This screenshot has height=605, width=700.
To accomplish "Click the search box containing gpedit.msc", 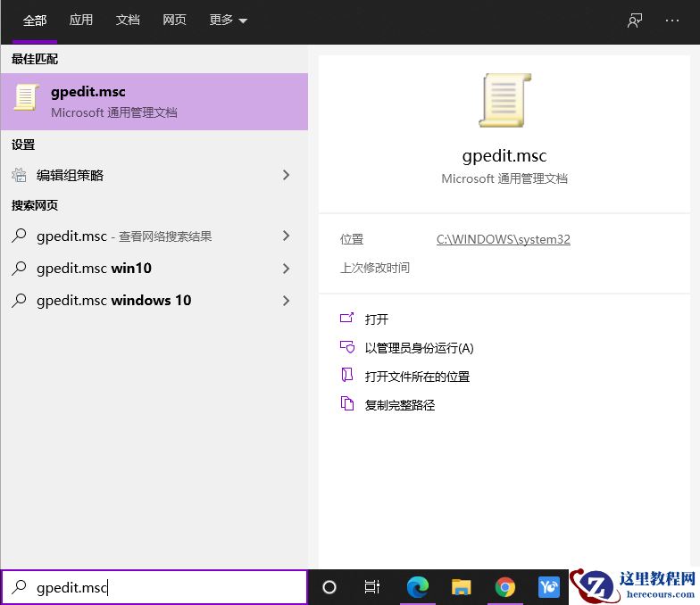I will click(x=154, y=587).
